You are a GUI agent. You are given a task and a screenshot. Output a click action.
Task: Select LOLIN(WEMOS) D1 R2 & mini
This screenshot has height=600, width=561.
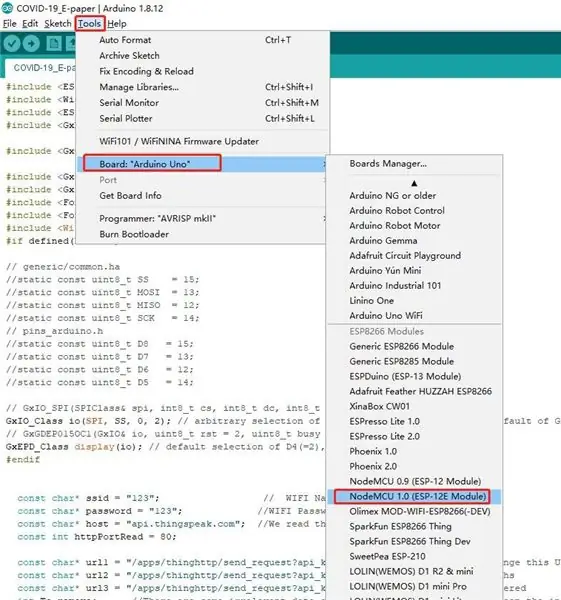click(414, 571)
